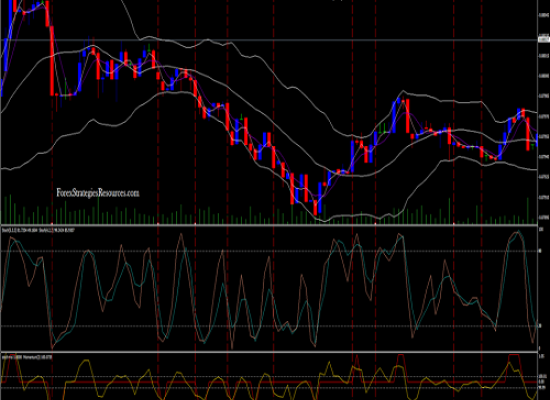
Task: Click the lowest red candle at chart bottom
Action: coord(315,207)
